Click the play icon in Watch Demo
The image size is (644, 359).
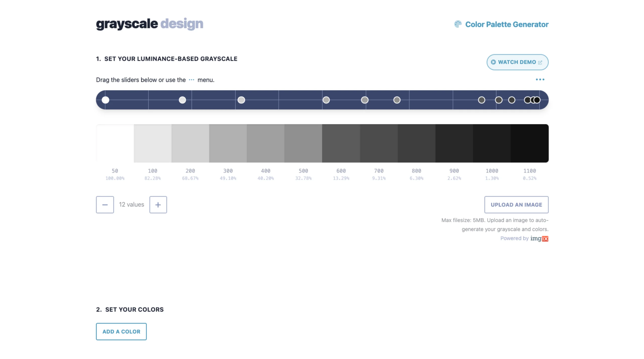point(493,62)
